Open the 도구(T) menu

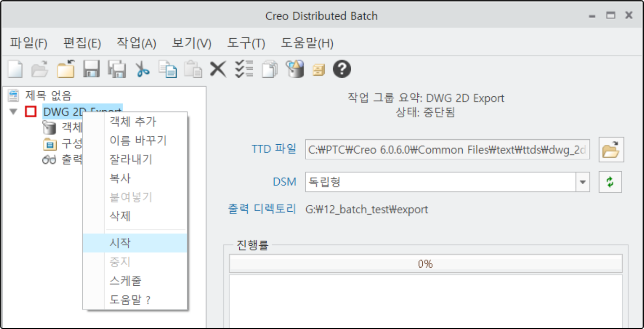click(x=246, y=44)
